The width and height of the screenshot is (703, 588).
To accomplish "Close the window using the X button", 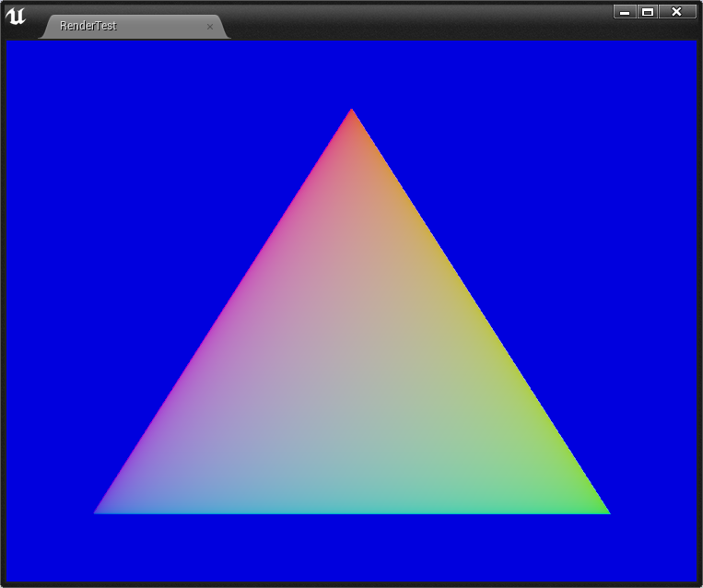I will 677,12.
